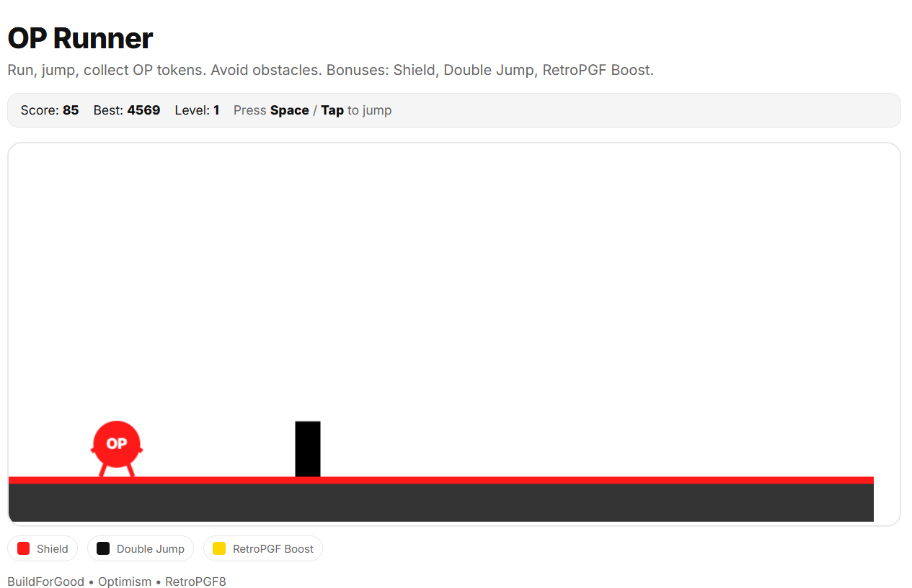Click the red OP runner character
The height and width of the screenshot is (588, 912).
point(117,445)
